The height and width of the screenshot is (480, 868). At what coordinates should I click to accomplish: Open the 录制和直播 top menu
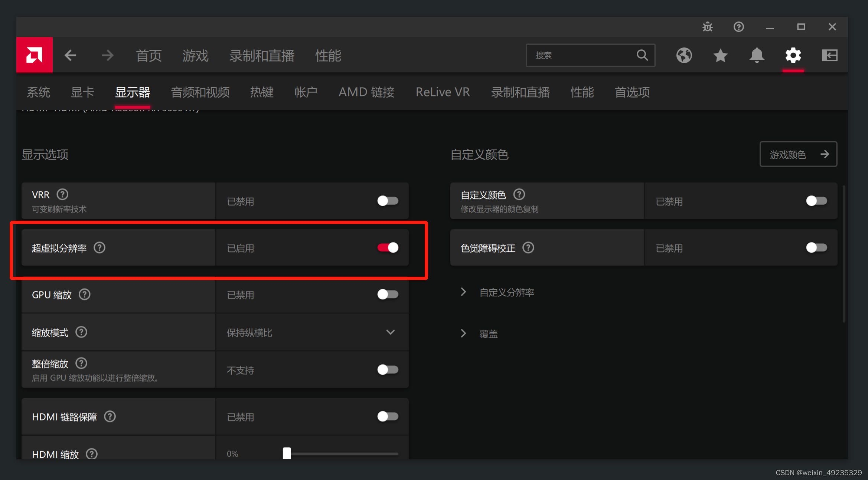tap(262, 56)
